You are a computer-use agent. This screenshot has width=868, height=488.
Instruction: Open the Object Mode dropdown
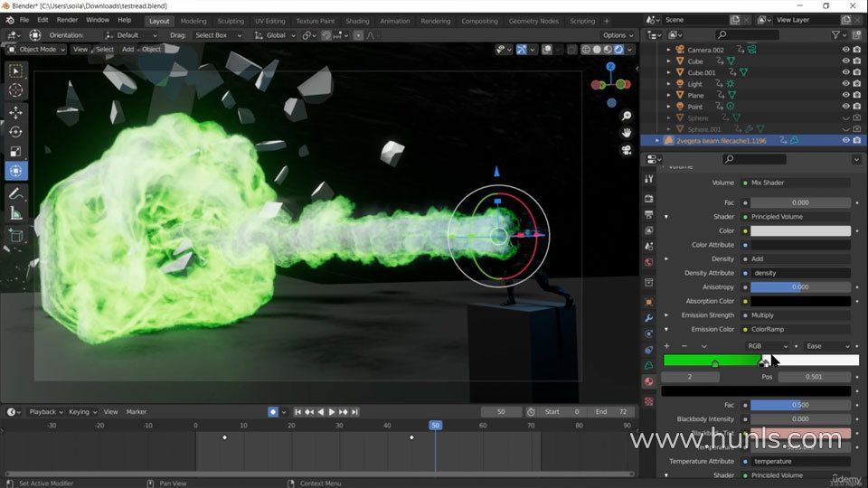(36, 49)
